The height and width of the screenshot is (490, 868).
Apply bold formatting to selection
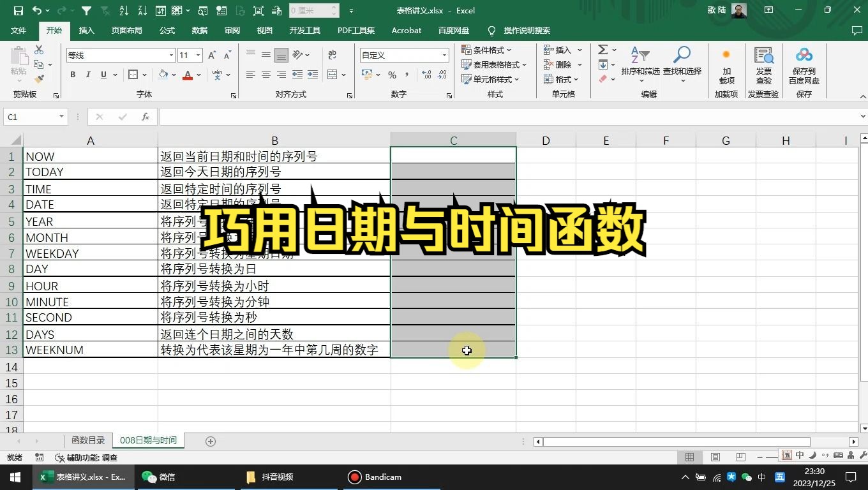(72, 75)
